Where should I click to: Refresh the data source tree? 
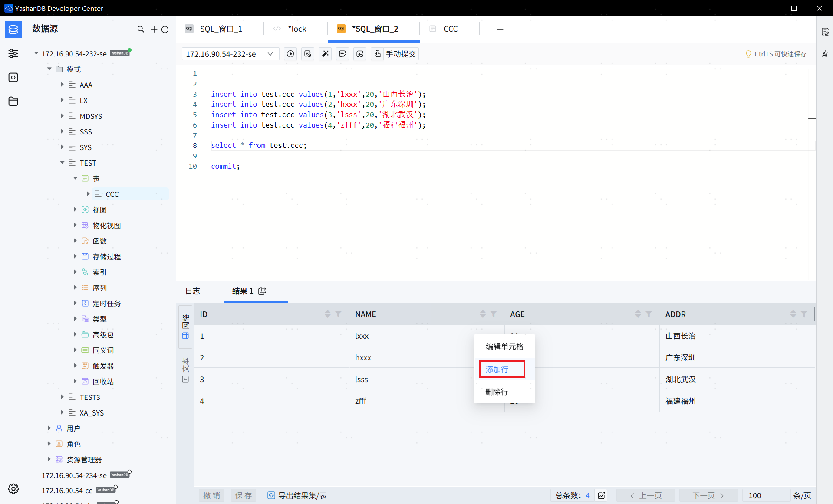click(165, 29)
